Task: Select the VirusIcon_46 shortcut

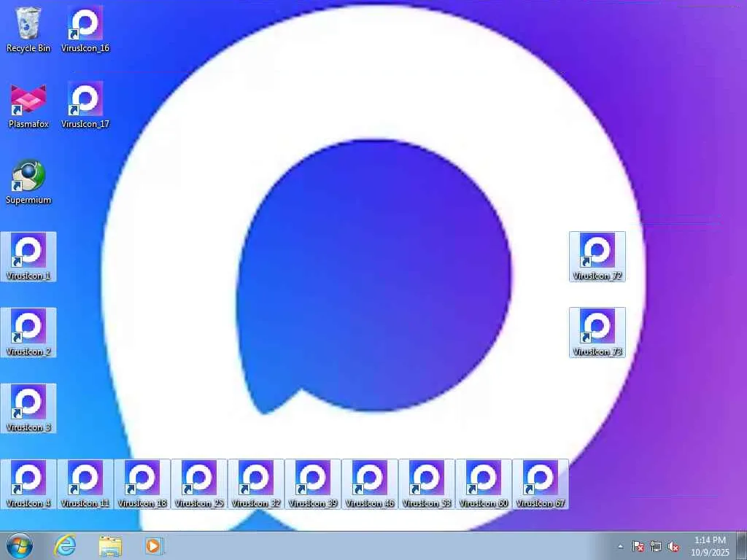Action: [370, 484]
